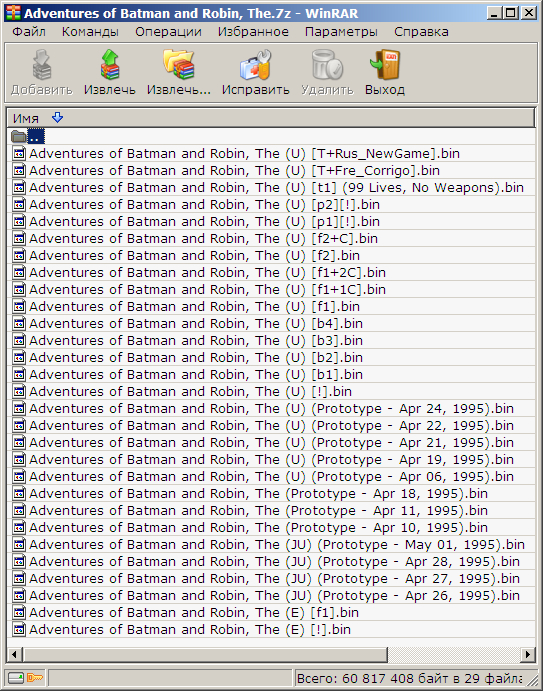Select file The (Prototype - Apr 10, 1995).bin
Screen dimensions: 543x691
pos(259,528)
